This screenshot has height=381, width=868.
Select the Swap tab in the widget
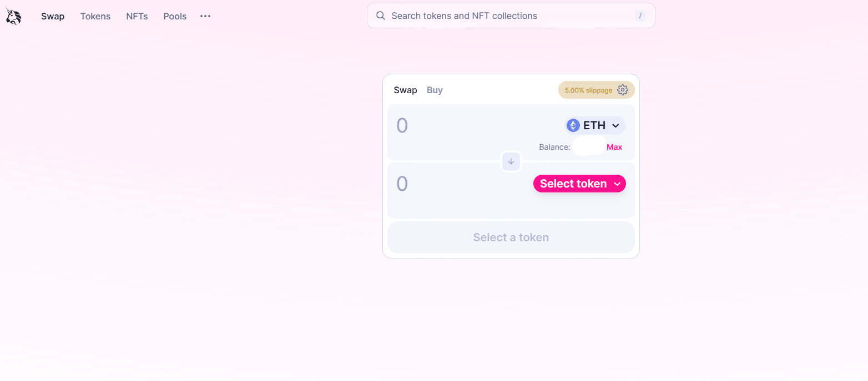click(x=405, y=90)
